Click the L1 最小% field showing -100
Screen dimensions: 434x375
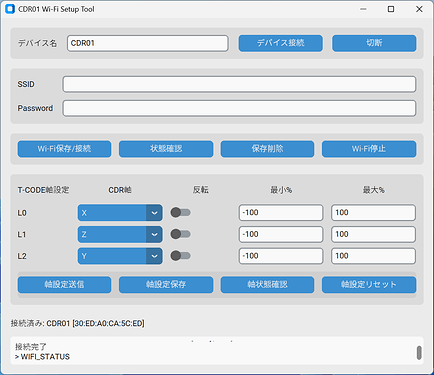pos(281,234)
